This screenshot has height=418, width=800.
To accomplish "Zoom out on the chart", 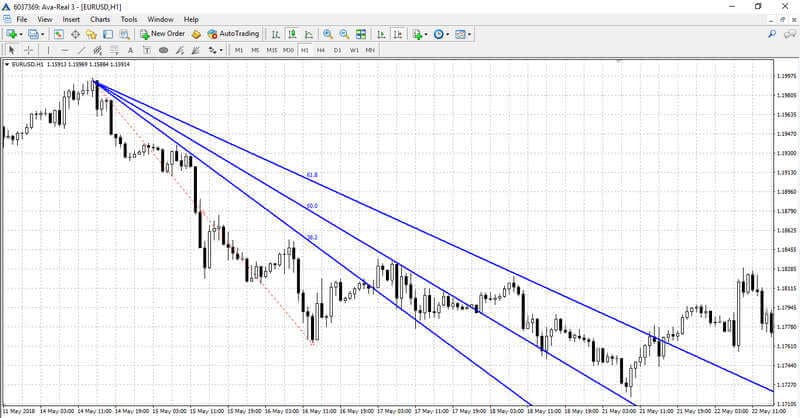I will click(344, 34).
